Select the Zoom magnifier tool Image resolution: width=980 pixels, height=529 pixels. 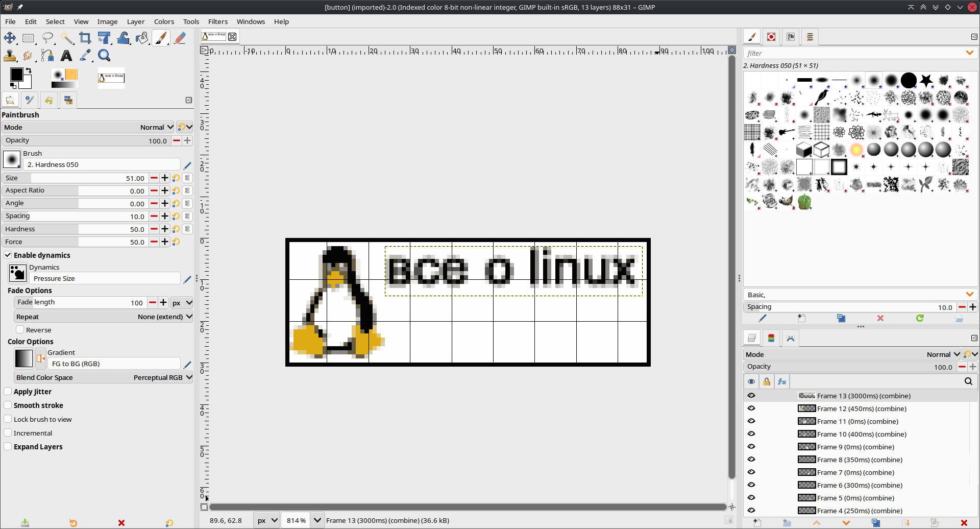click(104, 56)
